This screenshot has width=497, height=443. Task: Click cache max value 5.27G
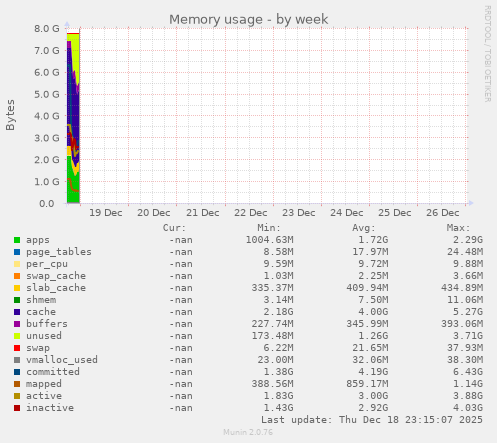coord(468,312)
